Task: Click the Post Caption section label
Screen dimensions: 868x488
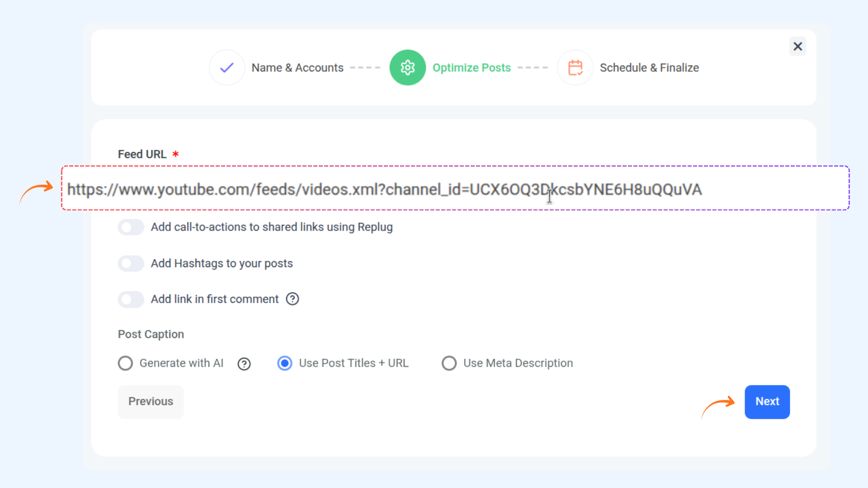Action: point(151,334)
